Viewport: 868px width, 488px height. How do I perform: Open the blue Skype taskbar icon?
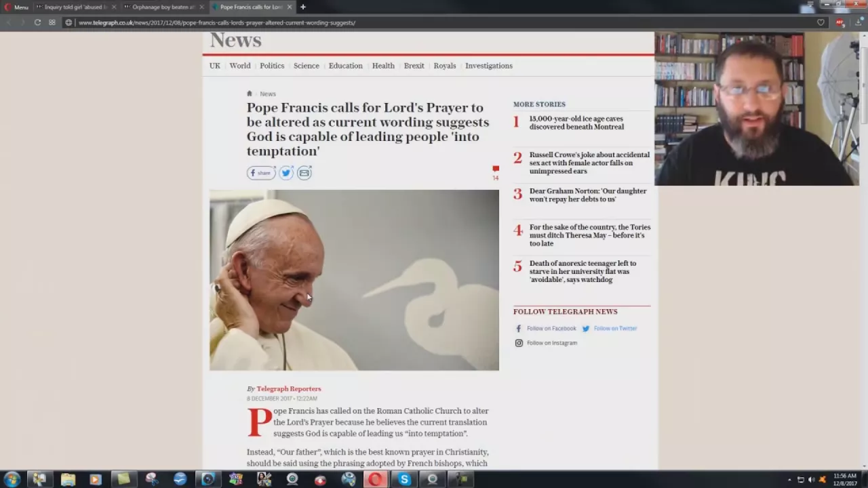pos(404,479)
